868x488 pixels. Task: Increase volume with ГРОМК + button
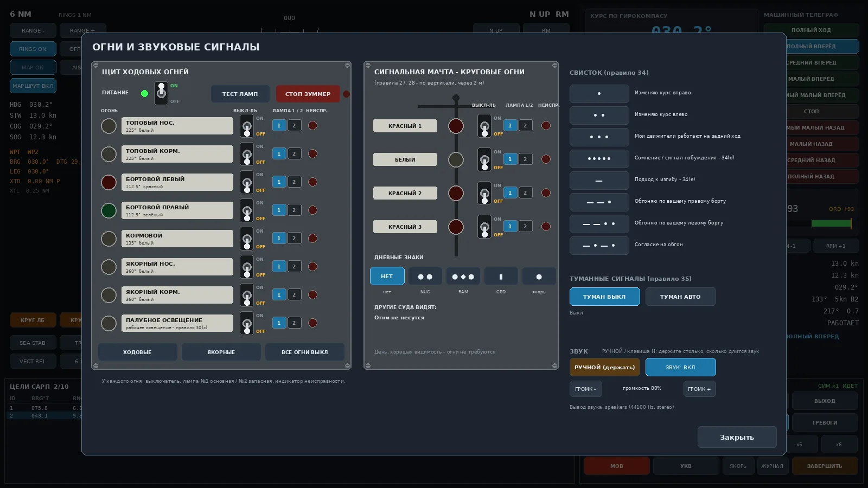[699, 389]
